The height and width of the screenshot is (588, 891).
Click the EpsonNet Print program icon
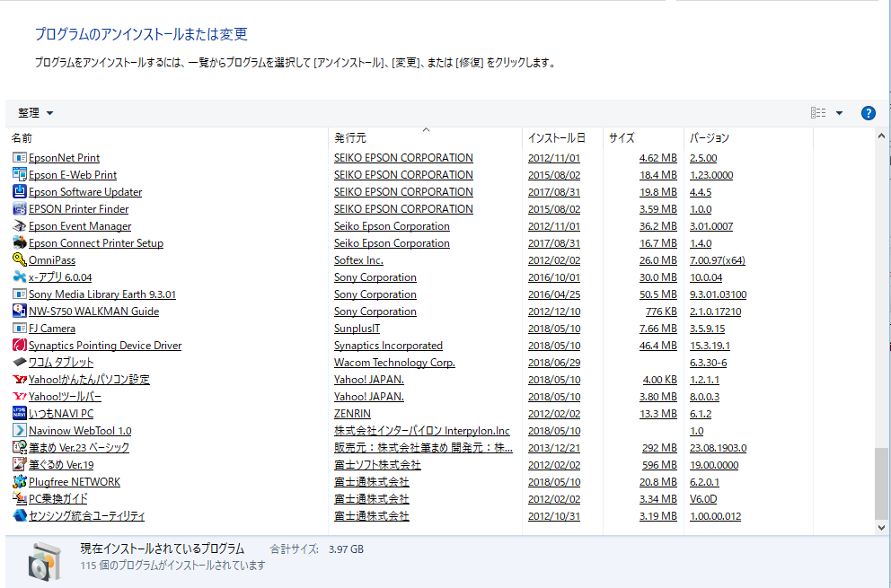(x=20, y=158)
